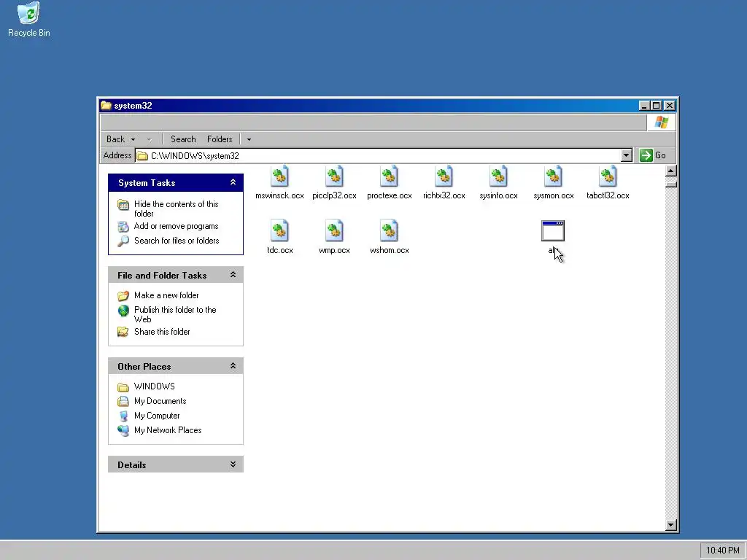Viewport: 747px width, 560px height.
Task: Go to My Documents link
Action: point(160,401)
